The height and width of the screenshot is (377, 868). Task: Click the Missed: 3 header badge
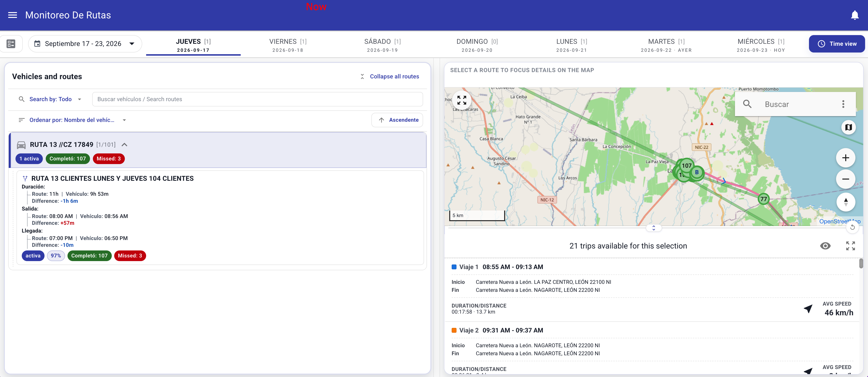pos(108,159)
